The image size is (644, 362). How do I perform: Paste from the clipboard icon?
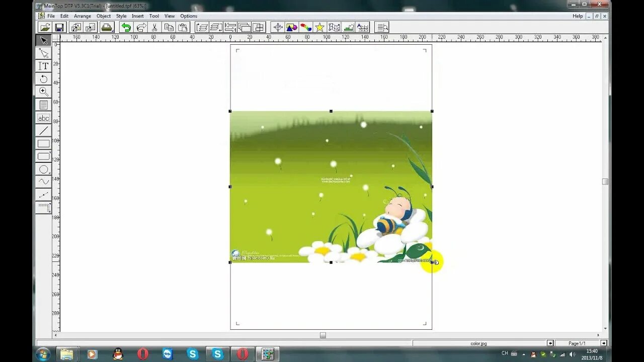[x=183, y=27]
